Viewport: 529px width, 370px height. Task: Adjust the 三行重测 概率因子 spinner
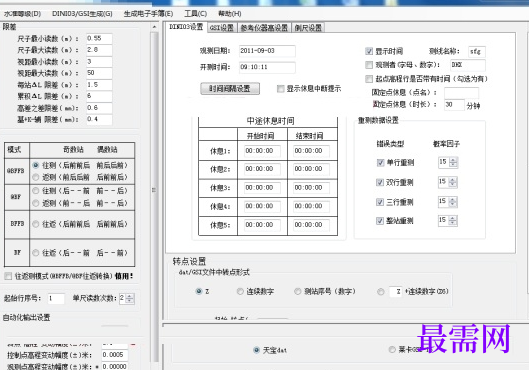coord(453,202)
